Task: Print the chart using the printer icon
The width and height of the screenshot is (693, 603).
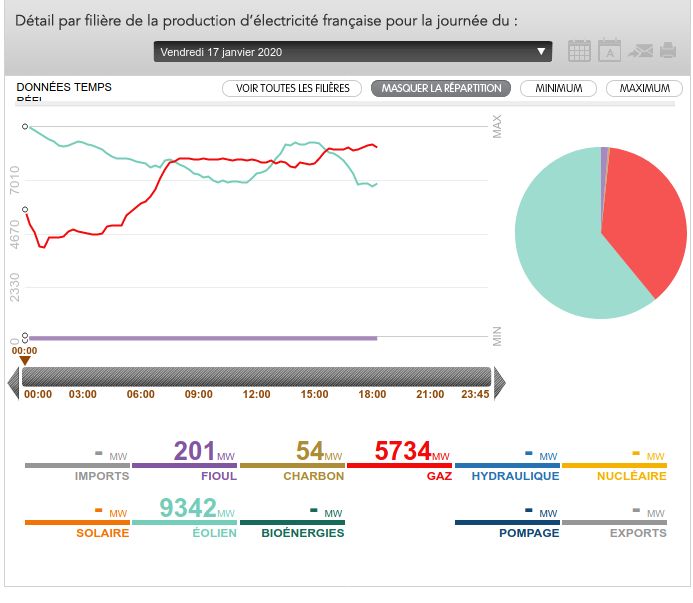Action: tap(667, 51)
